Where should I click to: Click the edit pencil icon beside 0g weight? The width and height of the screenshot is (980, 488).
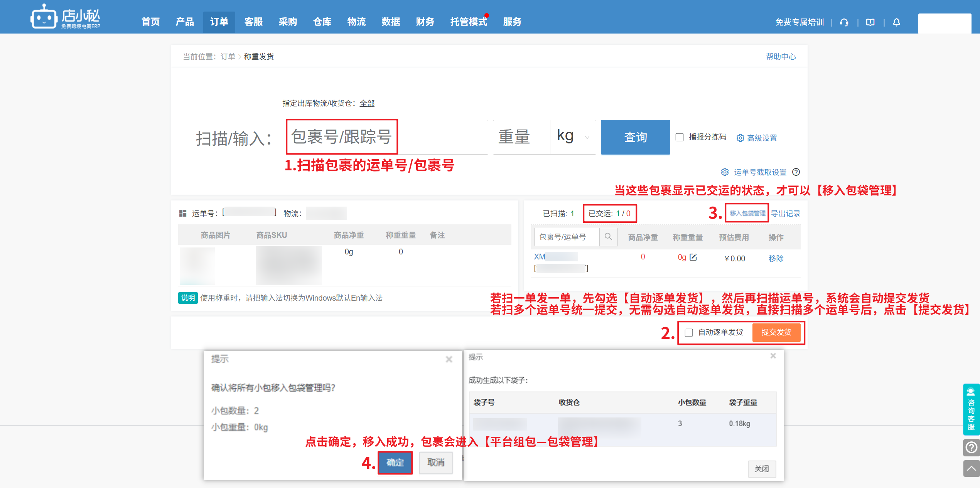tap(693, 257)
